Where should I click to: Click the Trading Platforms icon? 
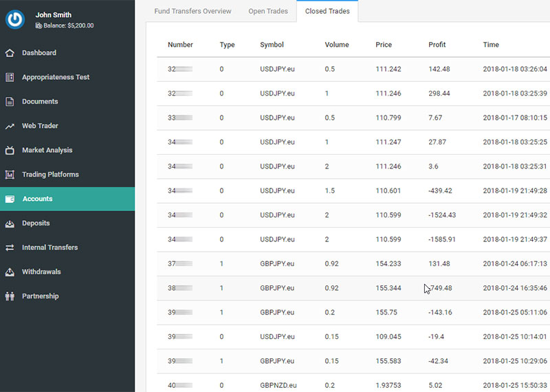(10, 175)
